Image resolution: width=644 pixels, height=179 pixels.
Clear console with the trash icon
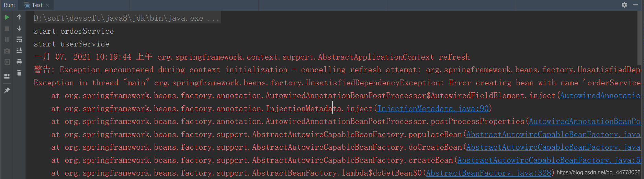point(19,73)
